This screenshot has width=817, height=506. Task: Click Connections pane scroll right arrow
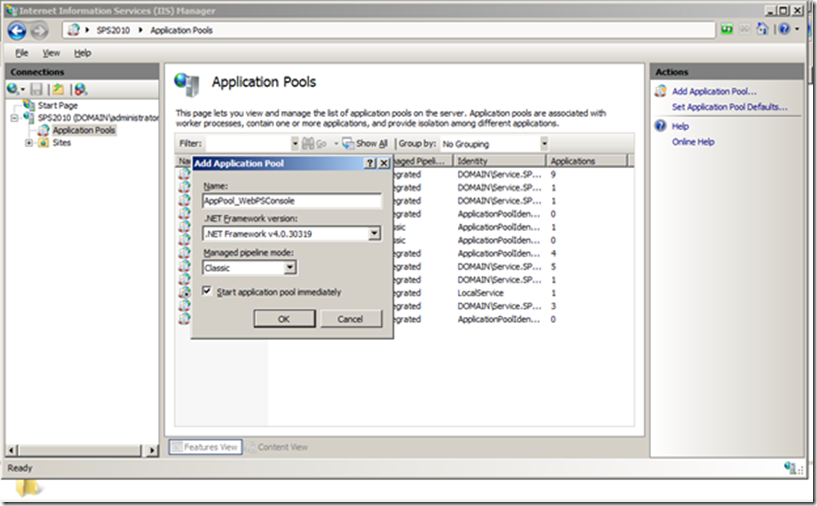pyautogui.click(x=152, y=450)
